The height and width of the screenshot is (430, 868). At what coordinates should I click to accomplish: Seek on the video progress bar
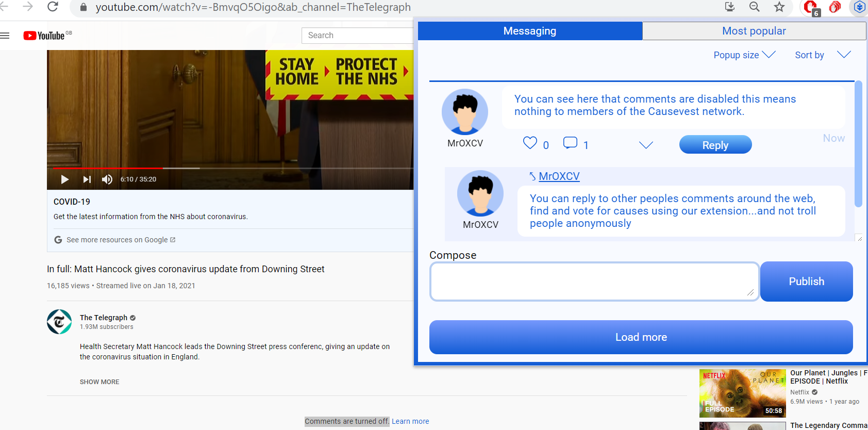click(x=233, y=168)
